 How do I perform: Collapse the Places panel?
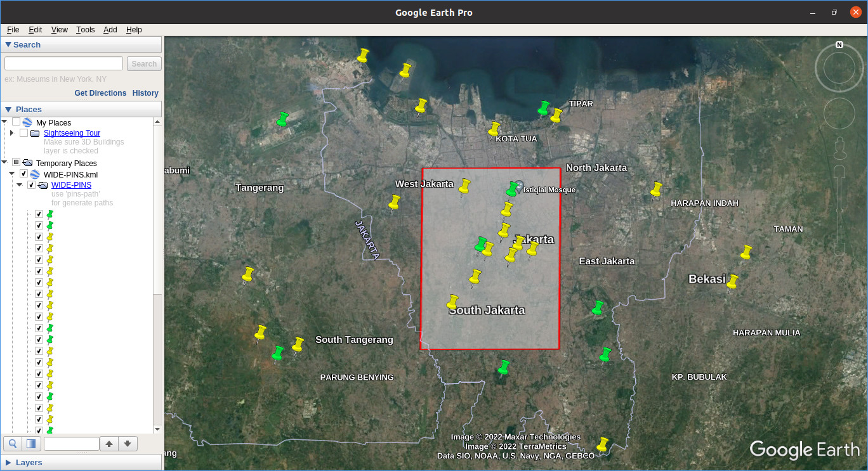[8, 110]
